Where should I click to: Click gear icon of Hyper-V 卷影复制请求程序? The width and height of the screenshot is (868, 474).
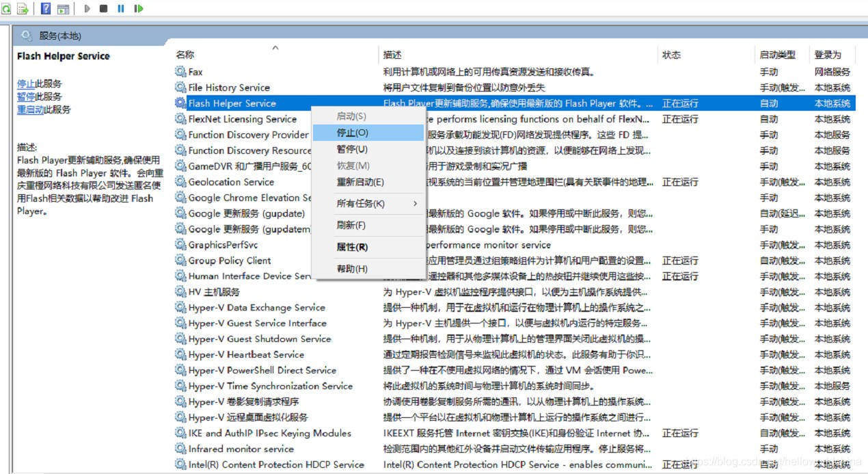(180, 402)
